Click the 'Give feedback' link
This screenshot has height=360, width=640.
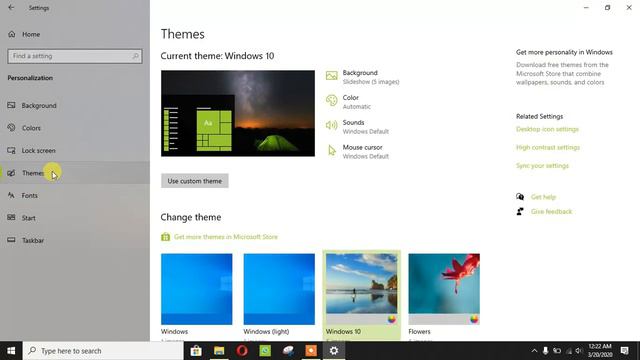(551, 211)
